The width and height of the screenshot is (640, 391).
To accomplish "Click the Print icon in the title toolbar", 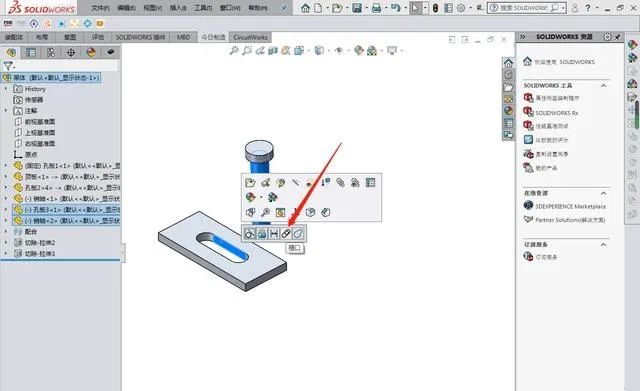I will point(376,8).
